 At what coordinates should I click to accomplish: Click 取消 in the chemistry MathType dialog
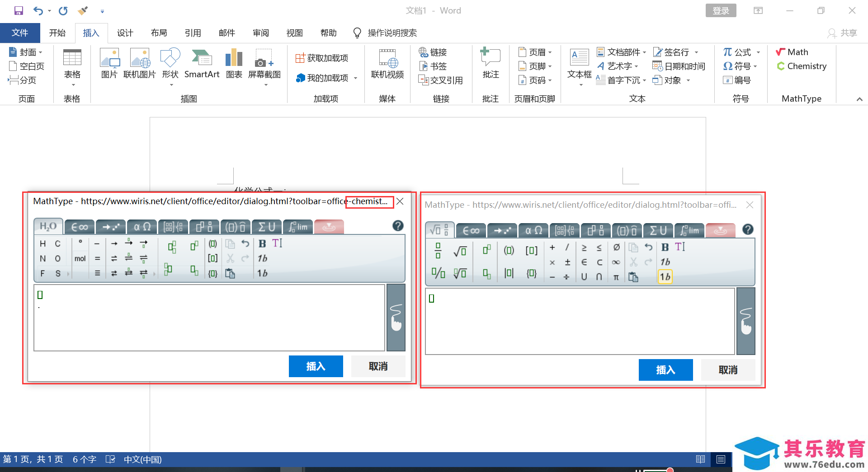(x=378, y=366)
